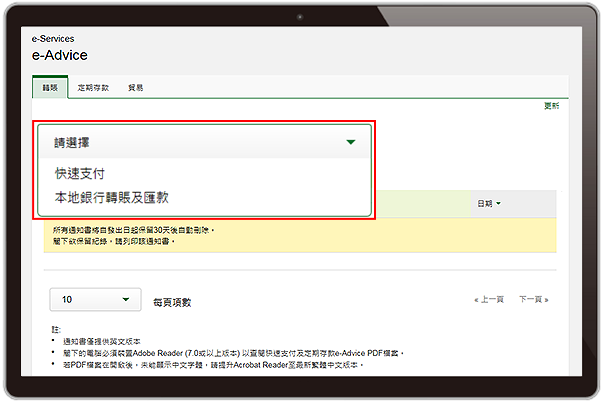Screen dimensions: 604x401
Task: Collapse the 請選擇 dropdown via green arrow
Action: [x=351, y=142]
